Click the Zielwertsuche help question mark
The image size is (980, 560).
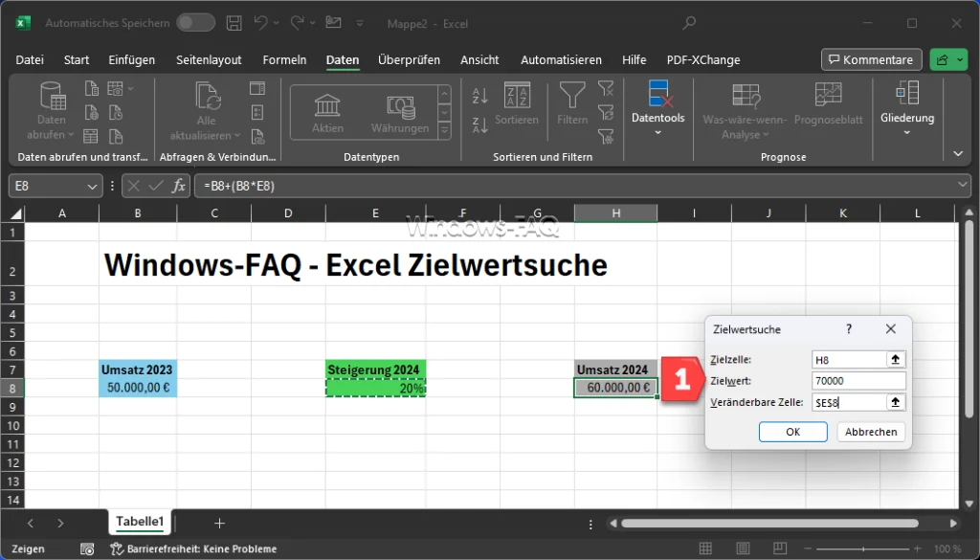tap(849, 328)
